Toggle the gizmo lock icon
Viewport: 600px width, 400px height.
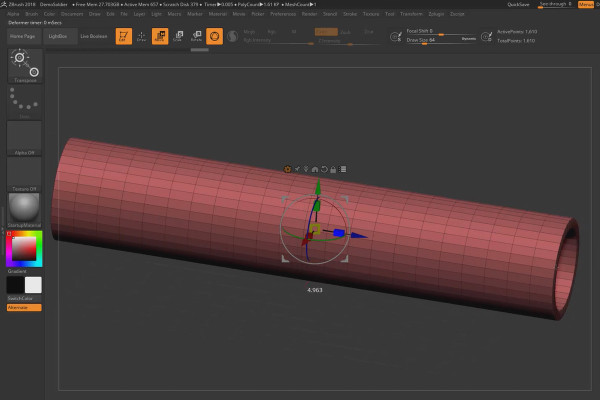click(x=333, y=169)
